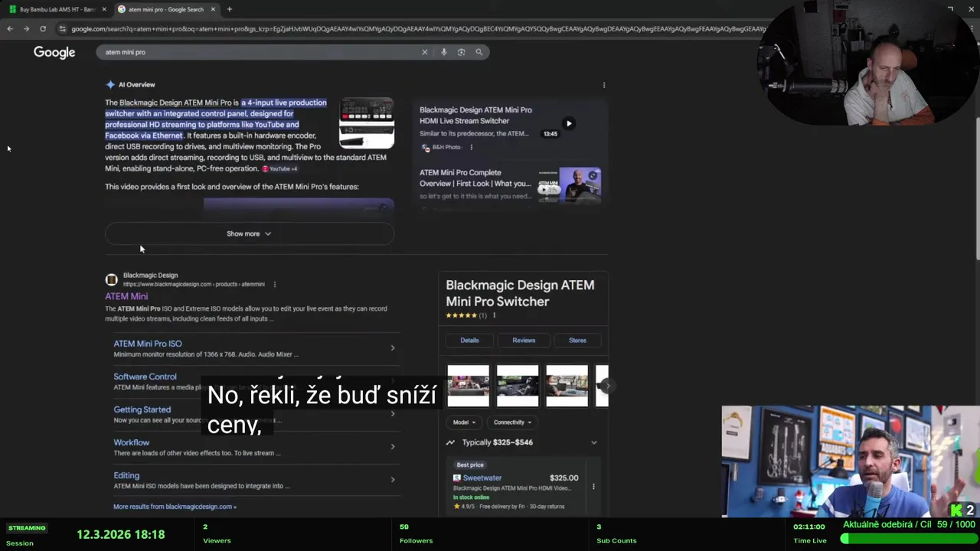Open the Model filter dropdown
The width and height of the screenshot is (980, 551).
464,422
